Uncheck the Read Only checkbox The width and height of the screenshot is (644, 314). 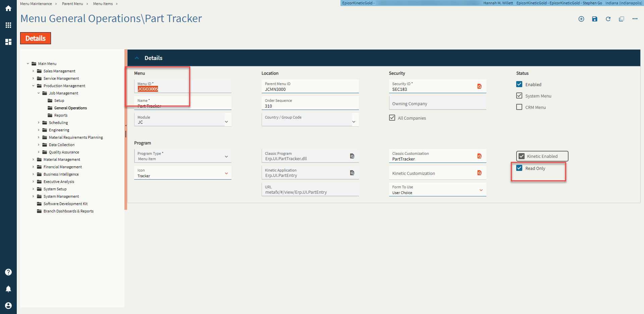pyautogui.click(x=519, y=168)
